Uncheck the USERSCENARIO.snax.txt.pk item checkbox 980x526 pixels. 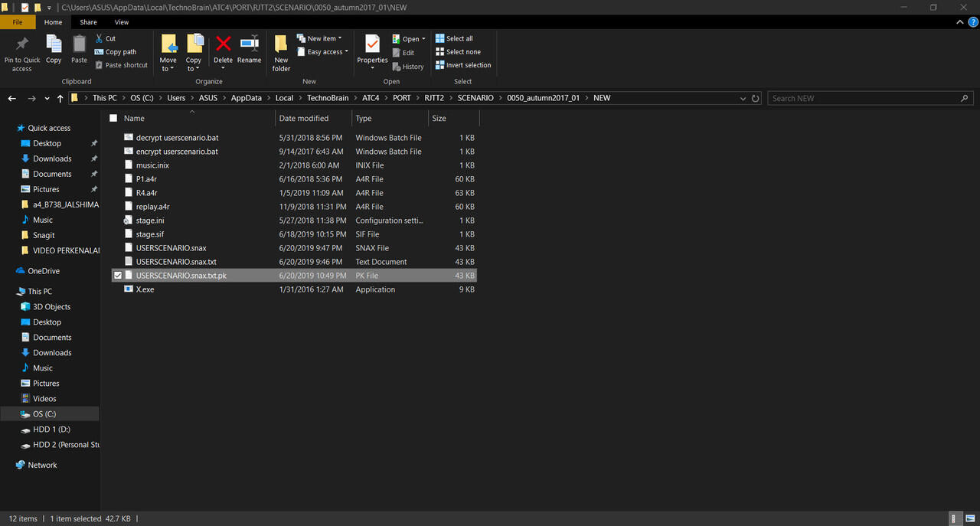coord(118,275)
